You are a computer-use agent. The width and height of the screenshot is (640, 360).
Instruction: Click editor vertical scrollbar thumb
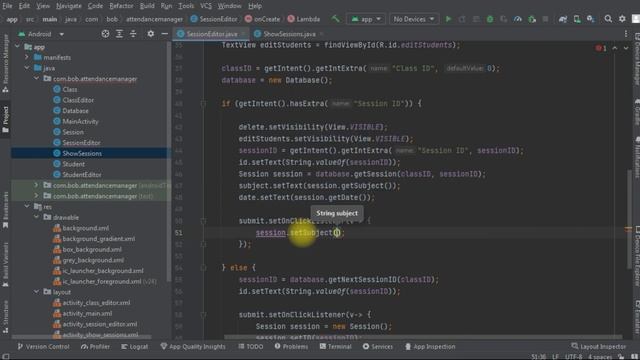pyautogui.click(x=629, y=218)
